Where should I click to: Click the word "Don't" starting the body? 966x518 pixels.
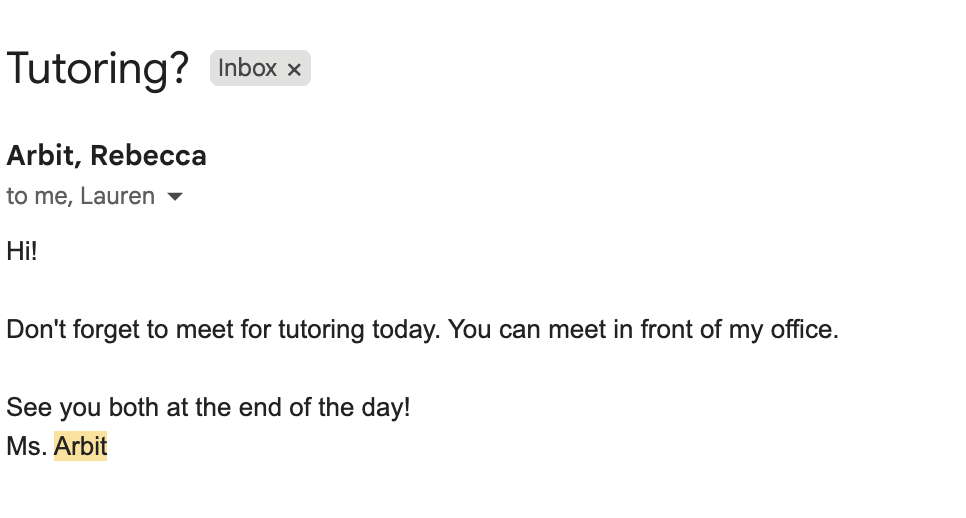(x=33, y=329)
